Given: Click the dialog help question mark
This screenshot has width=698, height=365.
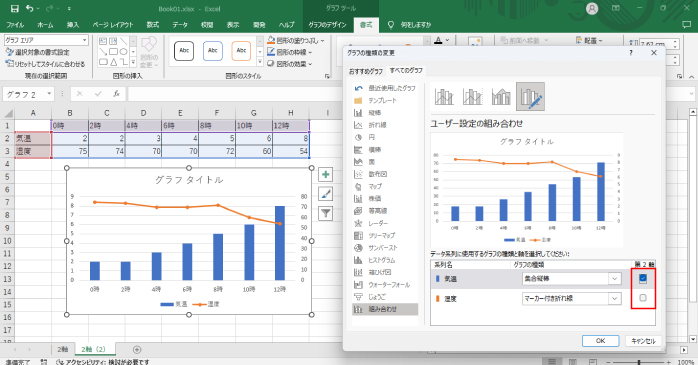Looking at the screenshot, I should click(x=631, y=53).
